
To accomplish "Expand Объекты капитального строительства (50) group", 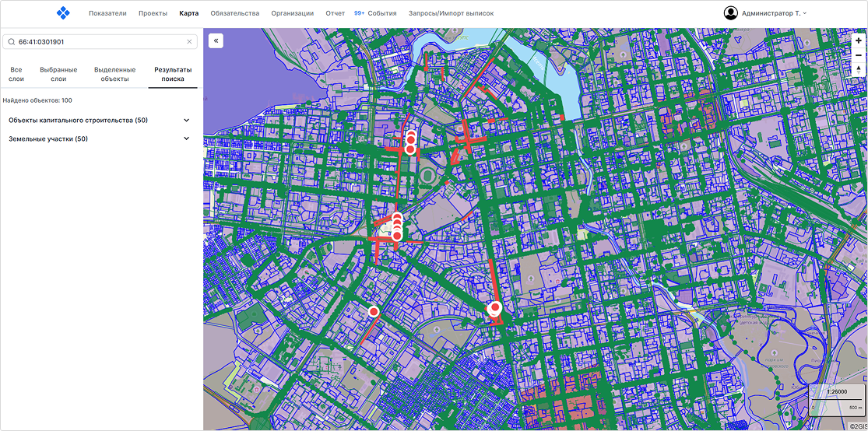I will (100, 120).
